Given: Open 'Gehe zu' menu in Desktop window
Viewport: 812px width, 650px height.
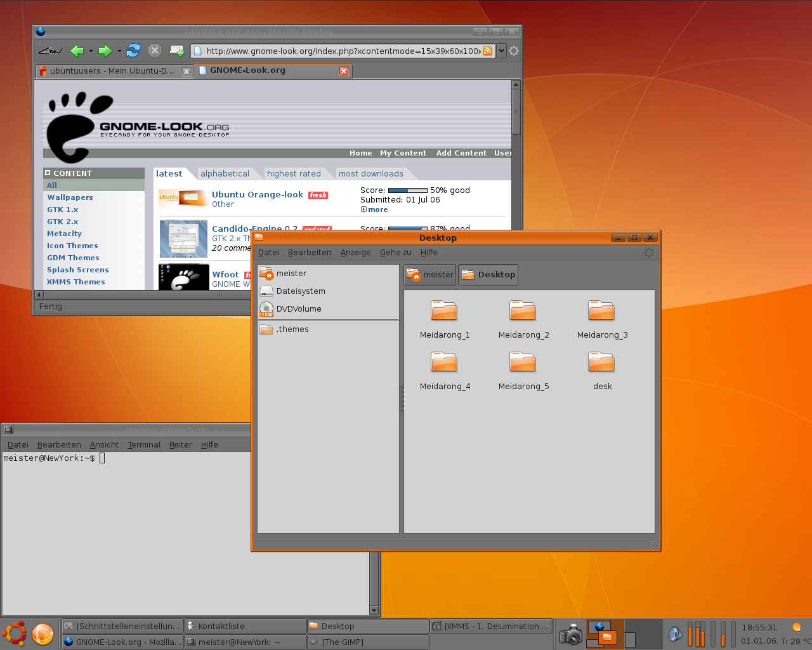Looking at the screenshot, I should 396,253.
